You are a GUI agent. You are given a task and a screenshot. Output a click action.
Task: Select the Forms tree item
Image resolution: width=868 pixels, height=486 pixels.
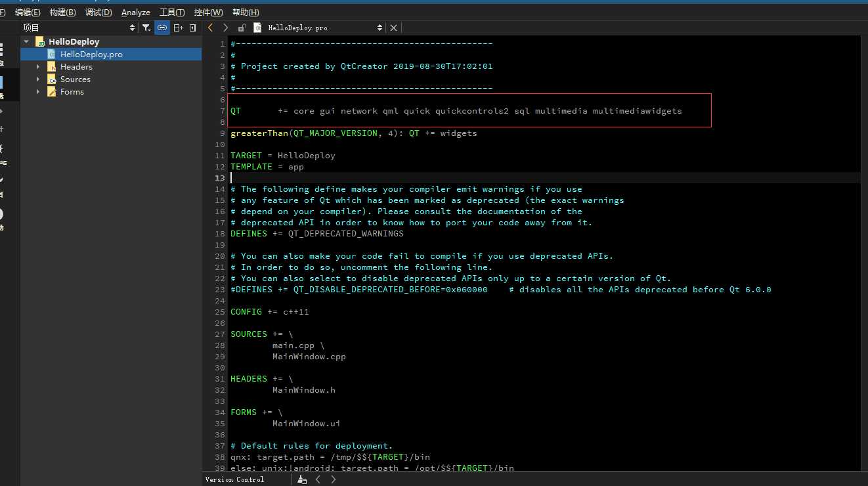point(72,92)
